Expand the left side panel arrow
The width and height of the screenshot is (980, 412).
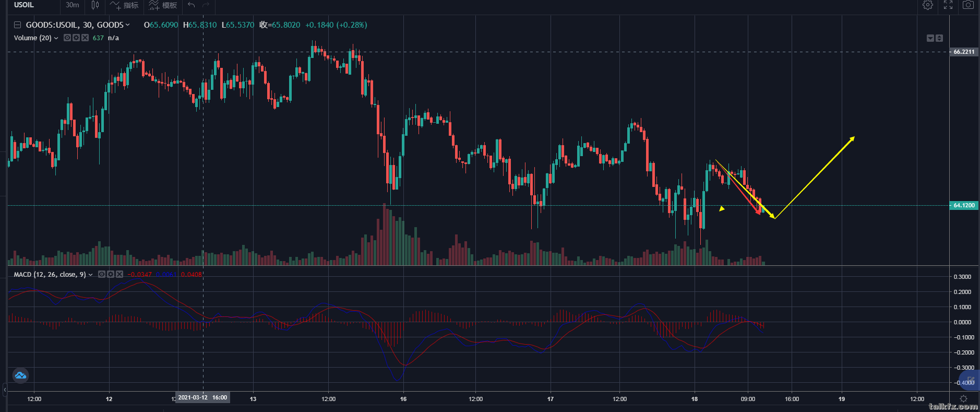[x=5, y=389]
